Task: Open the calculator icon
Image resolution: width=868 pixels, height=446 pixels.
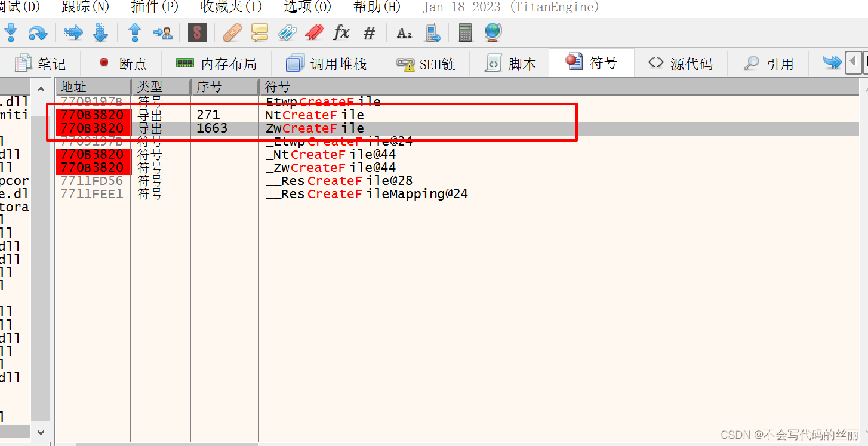Action: tap(466, 32)
